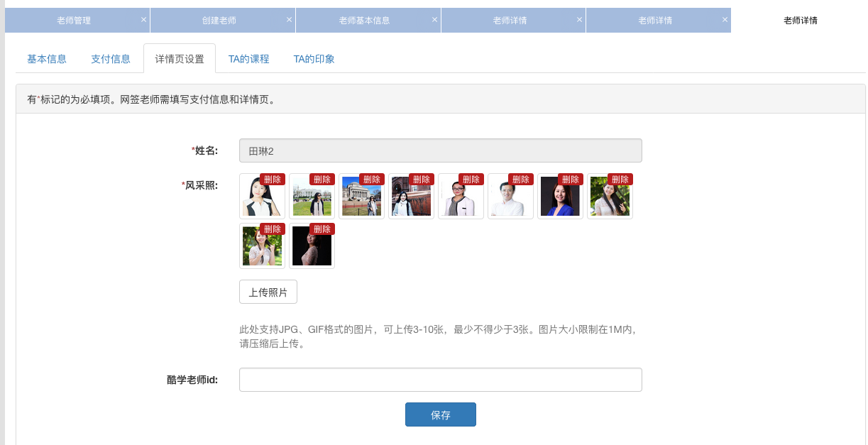Show the TA的印象 sub-tab
The height and width of the screenshot is (445, 868).
[x=314, y=59]
